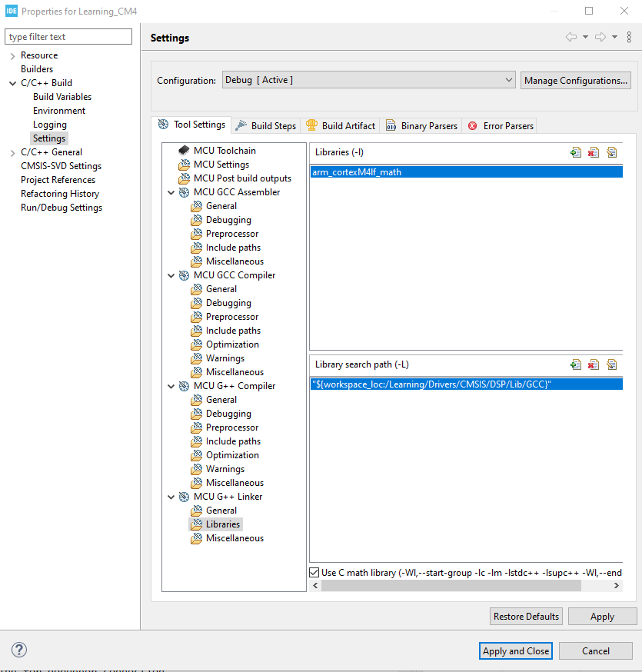Select Settings under C/C++ Build
The width and height of the screenshot is (642, 672).
point(49,138)
